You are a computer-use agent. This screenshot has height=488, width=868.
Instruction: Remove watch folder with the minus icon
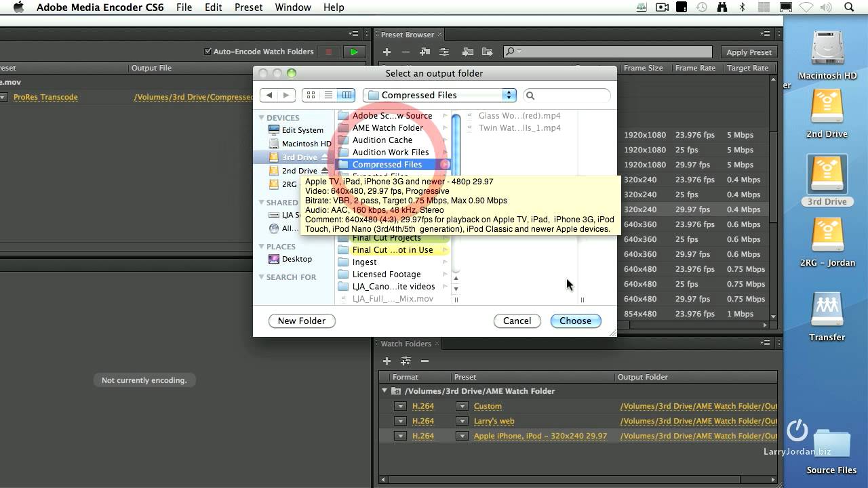(x=425, y=361)
